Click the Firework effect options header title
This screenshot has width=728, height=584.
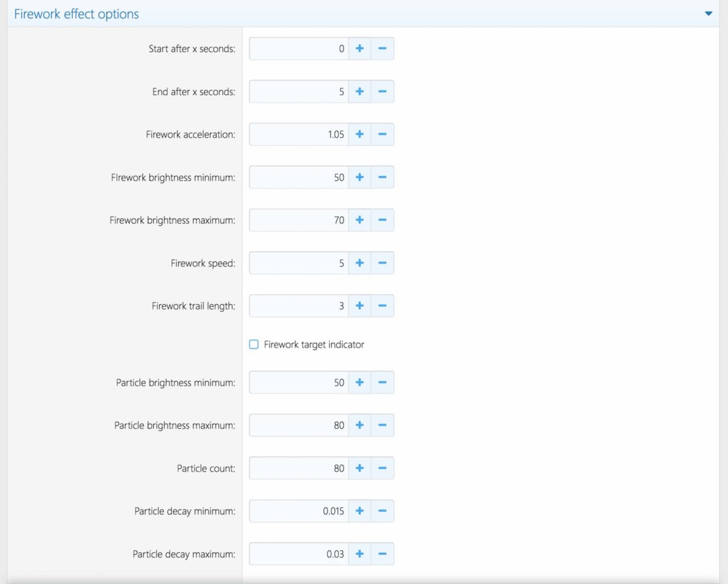[76, 14]
